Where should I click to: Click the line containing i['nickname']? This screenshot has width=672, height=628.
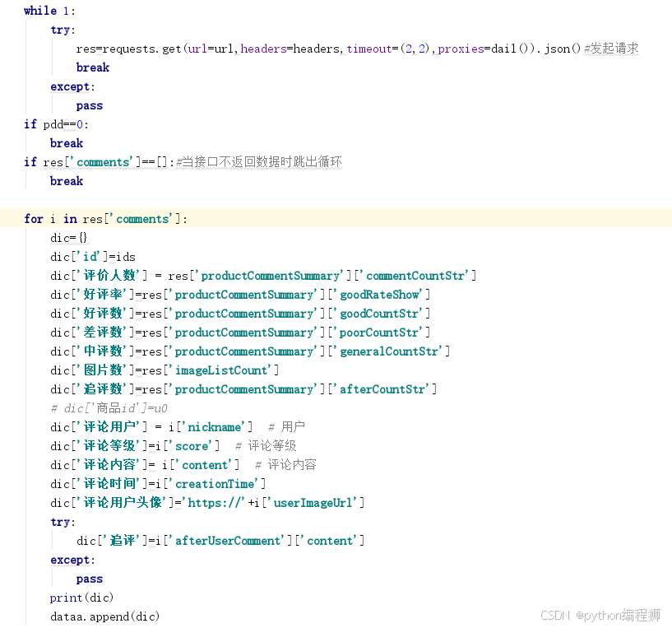point(178,427)
